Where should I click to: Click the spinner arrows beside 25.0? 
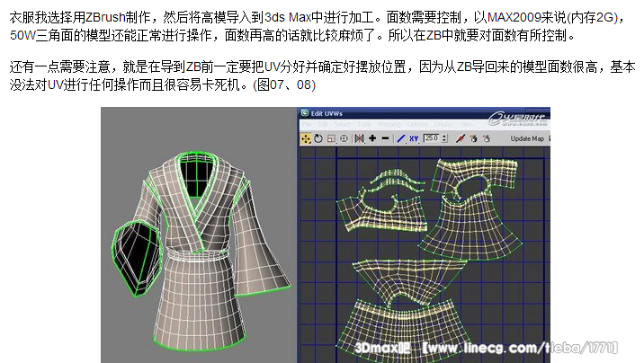444,138
